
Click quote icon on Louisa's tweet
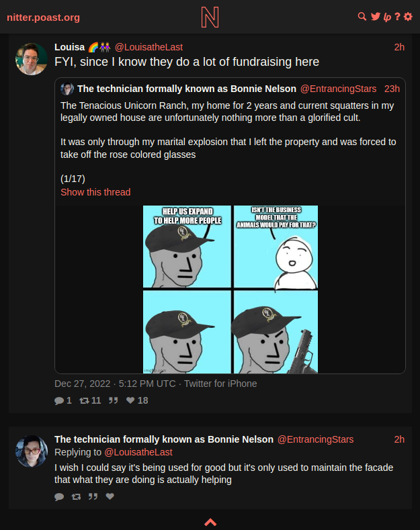coord(114,400)
